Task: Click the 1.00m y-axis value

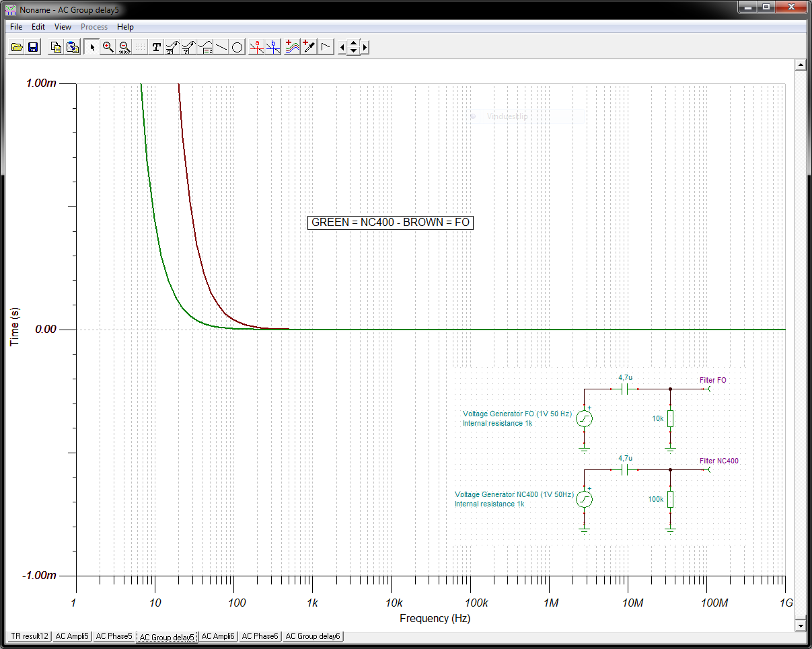Action: (41, 83)
